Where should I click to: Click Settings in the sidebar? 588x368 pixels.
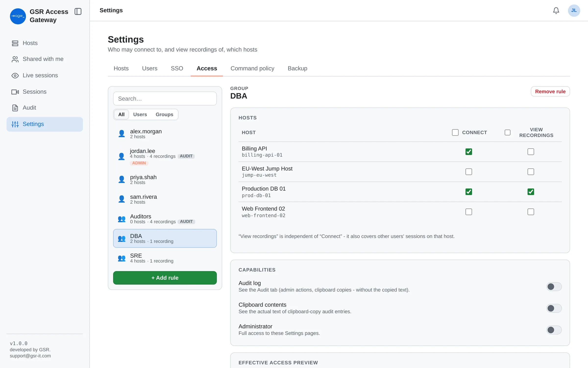coord(45,124)
